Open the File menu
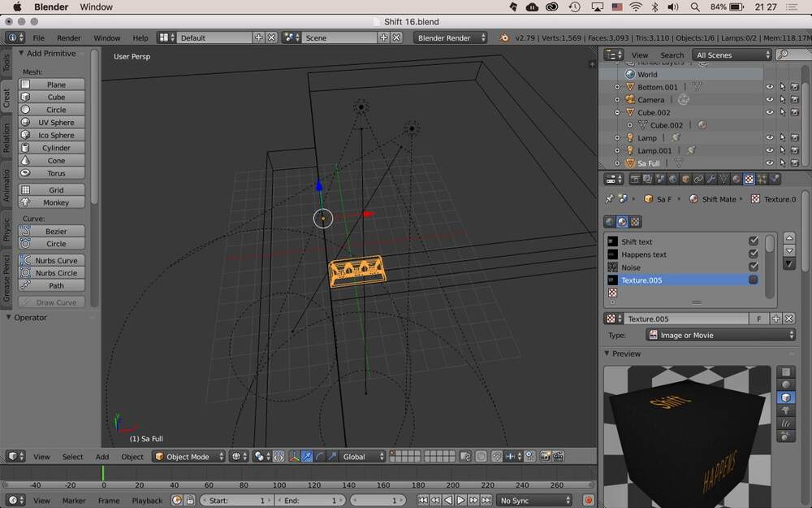The image size is (812, 508). coord(39,38)
